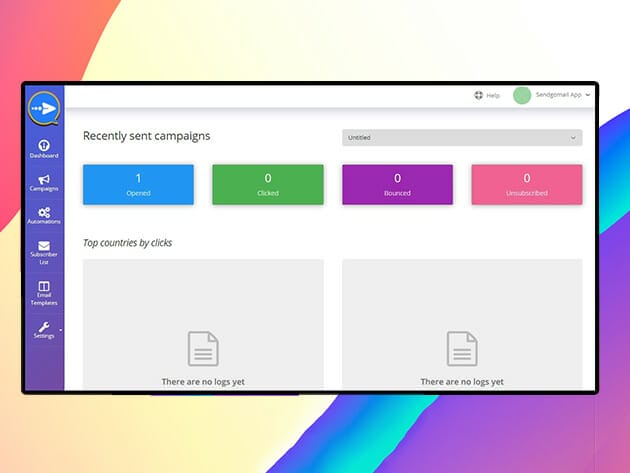
Task: Select the Sendgmail App username text
Action: point(558,95)
